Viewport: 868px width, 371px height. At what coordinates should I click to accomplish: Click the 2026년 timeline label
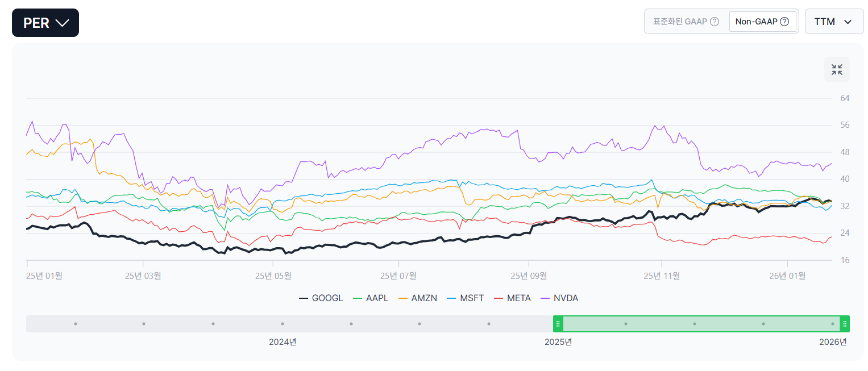click(x=833, y=342)
